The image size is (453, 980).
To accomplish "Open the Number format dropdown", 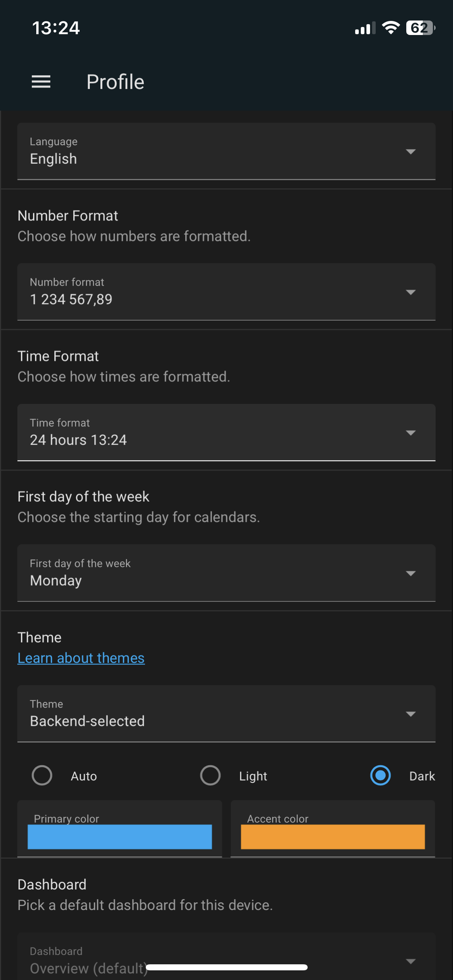I will point(226,292).
